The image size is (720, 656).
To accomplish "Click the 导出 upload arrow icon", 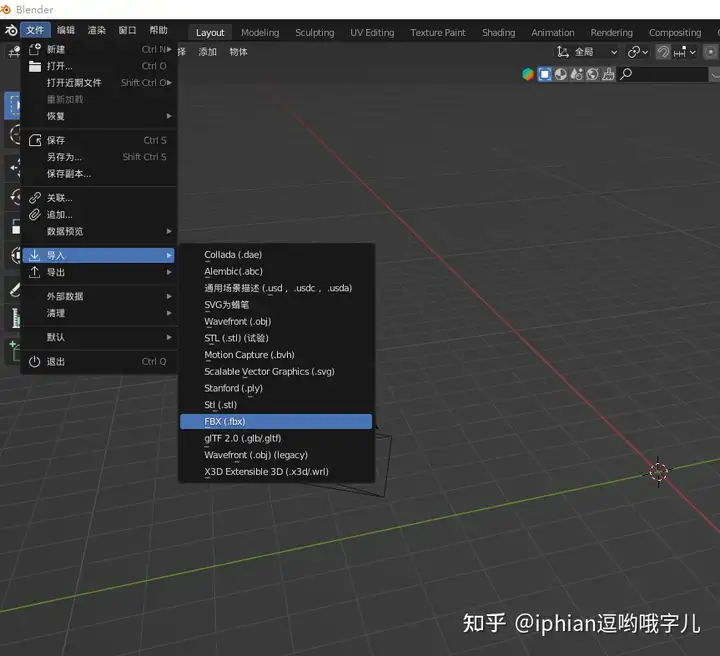I will click(34, 272).
